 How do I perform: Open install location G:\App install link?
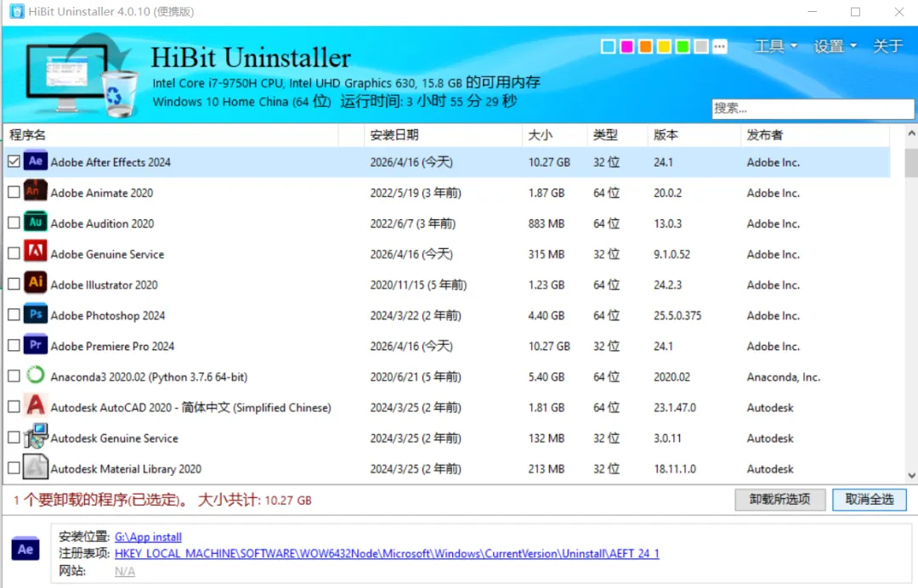point(148,536)
